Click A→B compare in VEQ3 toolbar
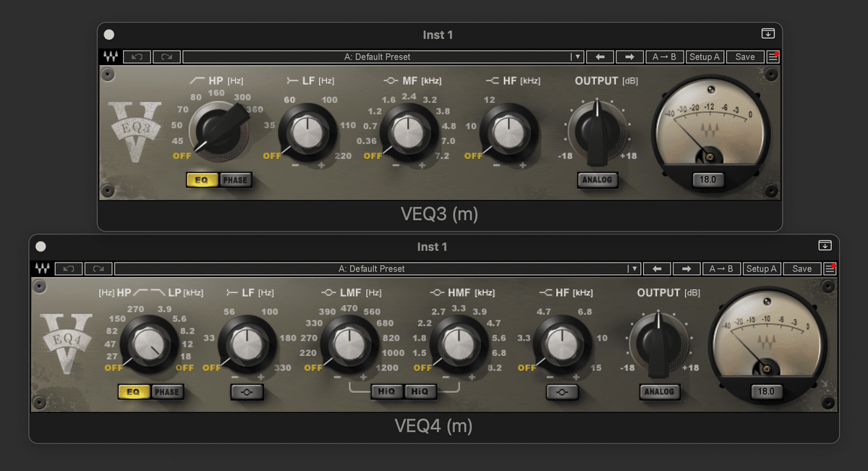868x471 pixels. tap(664, 56)
